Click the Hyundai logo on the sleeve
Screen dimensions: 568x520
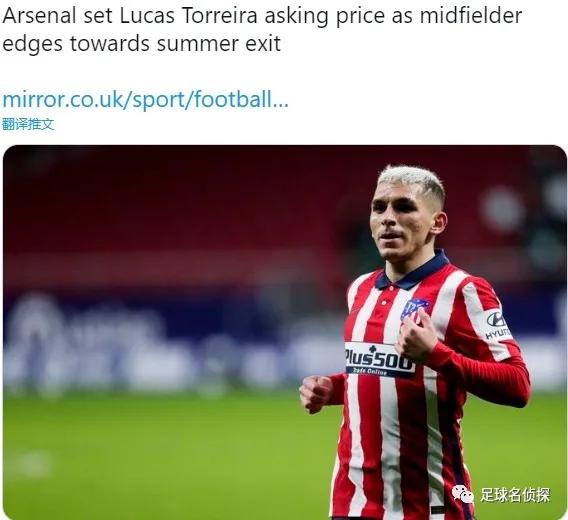497,324
